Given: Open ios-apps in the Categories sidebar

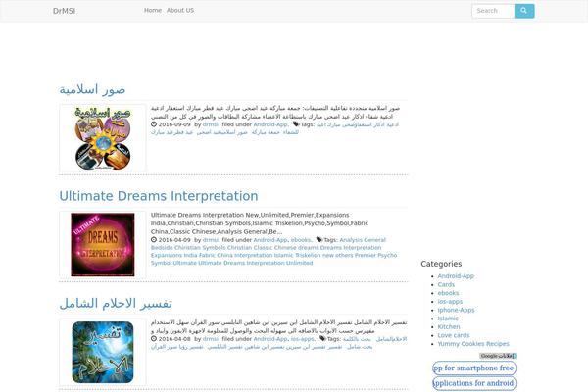Looking at the screenshot, I should (450, 302).
